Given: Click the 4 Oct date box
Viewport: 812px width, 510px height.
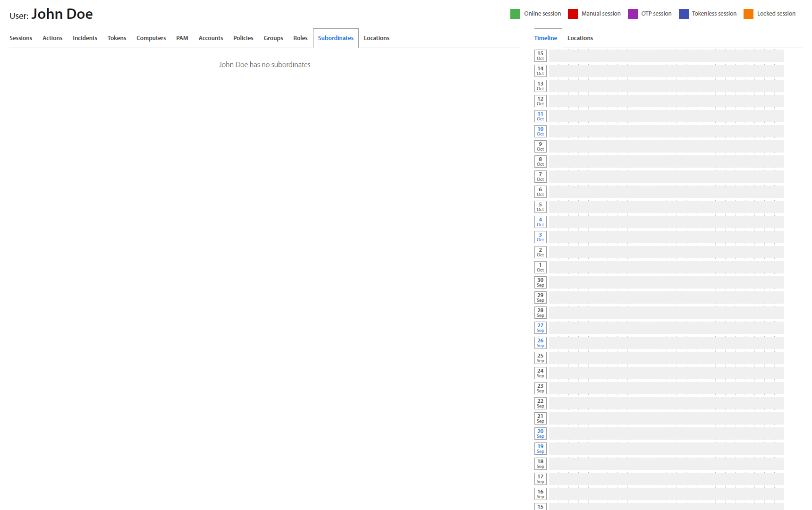Looking at the screenshot, I should [541, 222].
